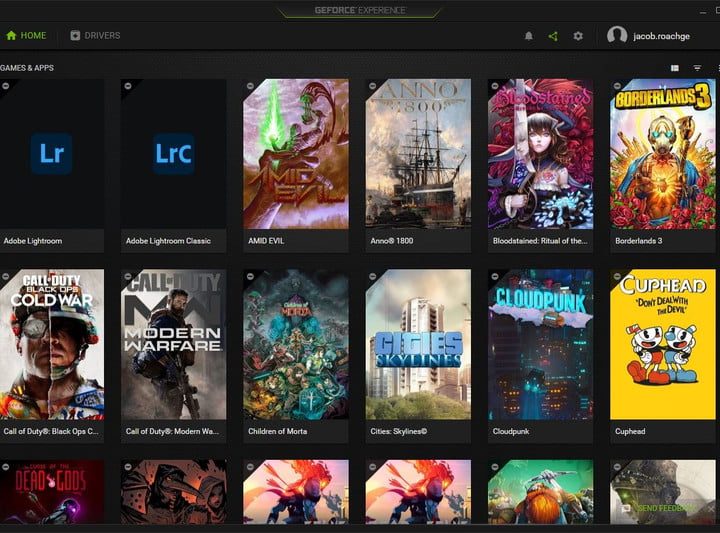The width and height of the screenshot is (720, 533).
Task: Select the AMID EVIL cover art
Action: [296, 154]
